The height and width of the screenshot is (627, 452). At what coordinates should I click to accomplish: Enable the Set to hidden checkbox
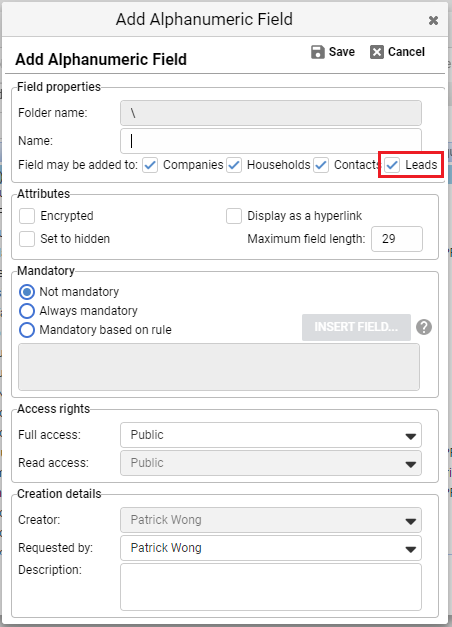coord(27,239)
